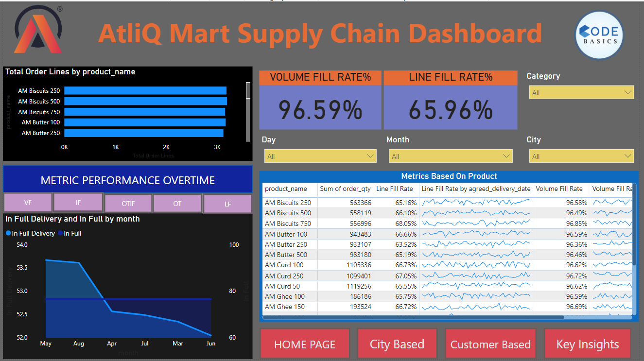
Task: Open the City Based page
Action: point(397,344)
